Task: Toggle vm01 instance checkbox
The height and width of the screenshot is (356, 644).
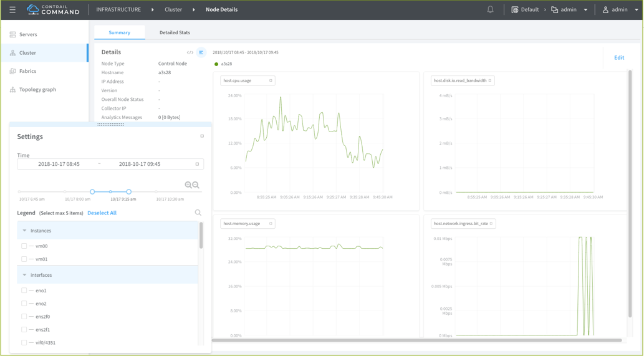Action: point(24,259)
